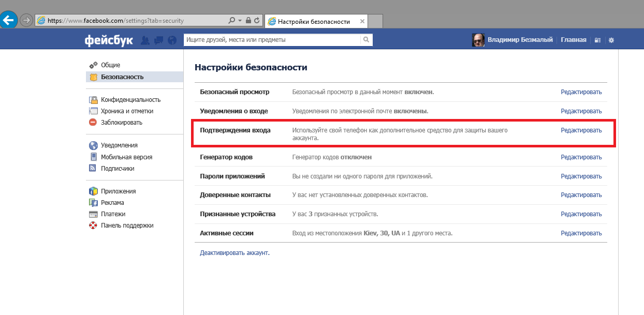Click Редактировать for Признанные устройства
Screen dimensions: 644x315
pyautogui.click(x=581, y=214)
